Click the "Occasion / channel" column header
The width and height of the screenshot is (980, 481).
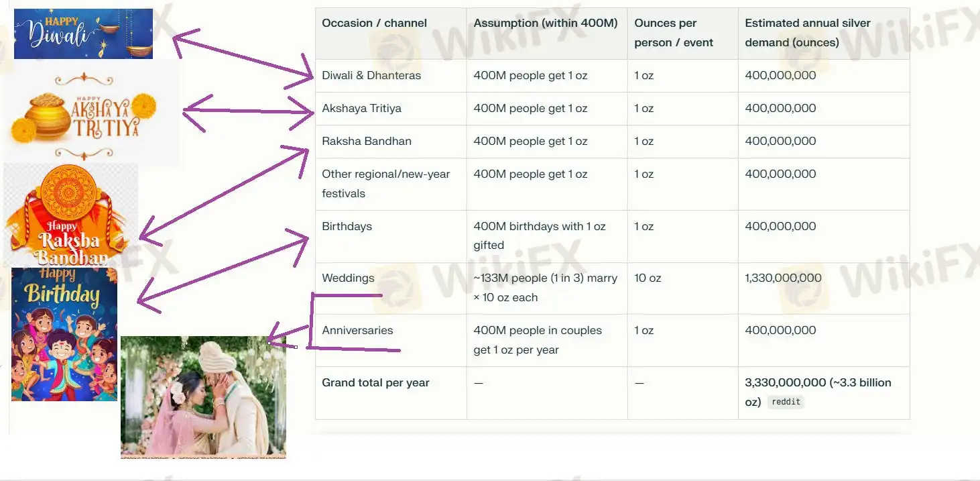click(x=374, y=23)
